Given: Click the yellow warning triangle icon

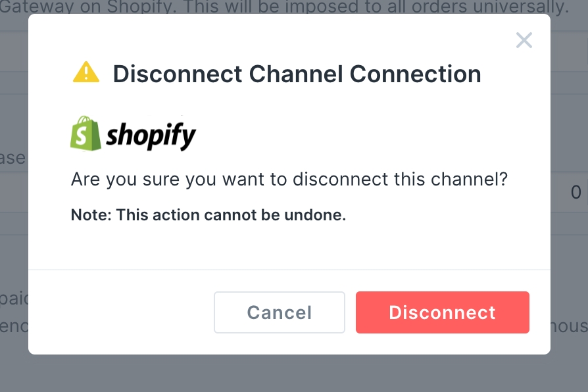Looking at the screenshot, I should pyautogui.click(x=86, y=73).
